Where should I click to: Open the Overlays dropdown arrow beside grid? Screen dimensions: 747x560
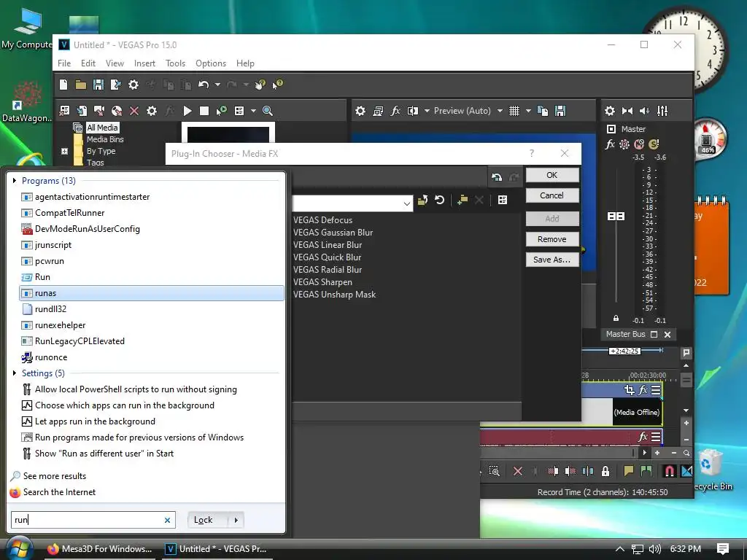coord(528,111)
